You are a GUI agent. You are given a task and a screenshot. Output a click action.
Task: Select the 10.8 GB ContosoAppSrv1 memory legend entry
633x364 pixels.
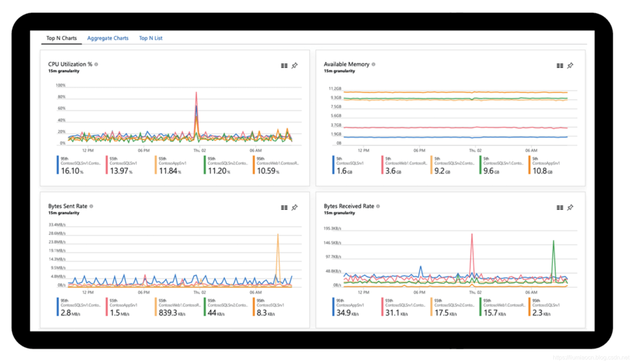pos(545,166)
